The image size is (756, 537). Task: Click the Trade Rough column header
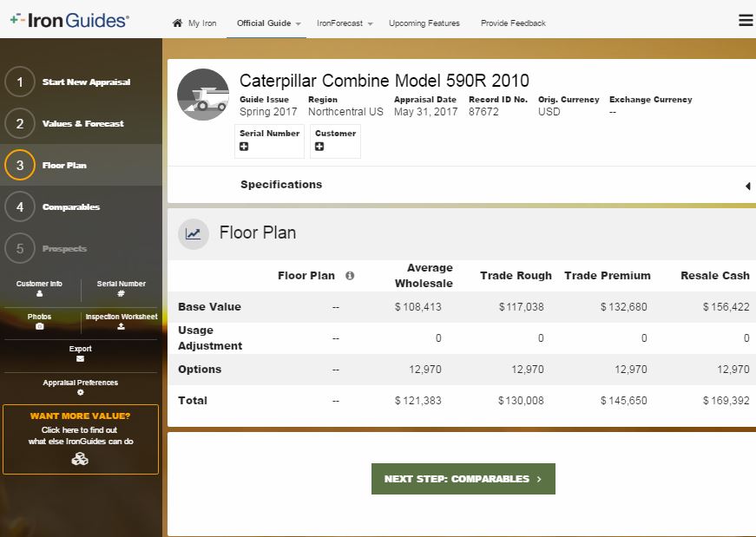point(516,276)
